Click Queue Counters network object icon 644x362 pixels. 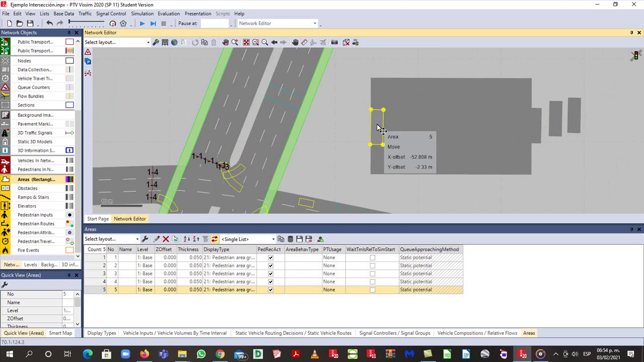click(5, 87)
